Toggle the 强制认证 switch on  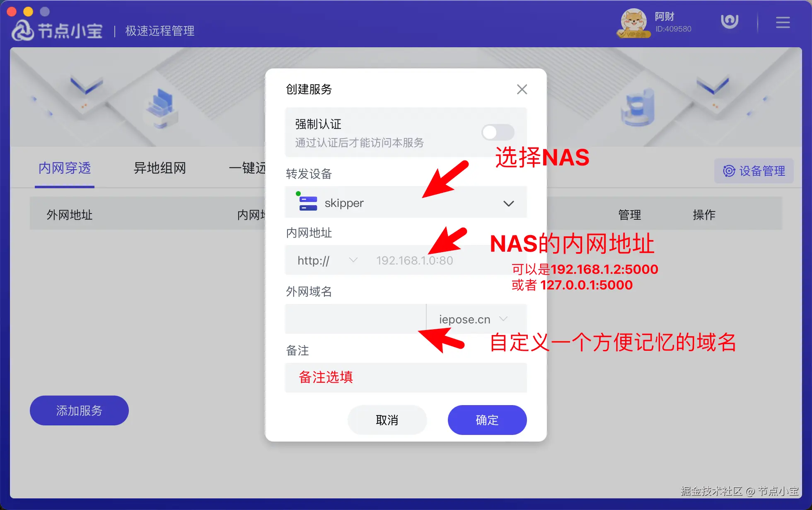tap(498, 133)
